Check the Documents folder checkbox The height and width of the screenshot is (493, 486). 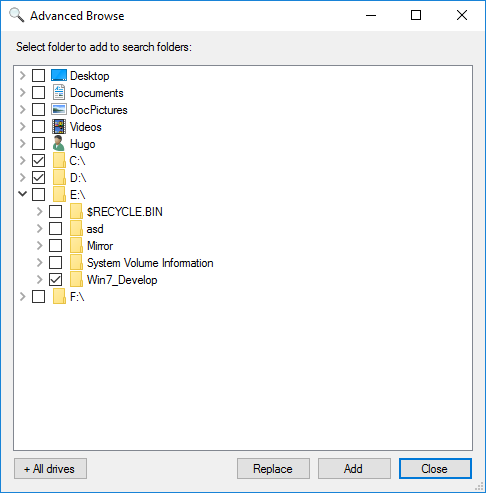tap(38, 92)
